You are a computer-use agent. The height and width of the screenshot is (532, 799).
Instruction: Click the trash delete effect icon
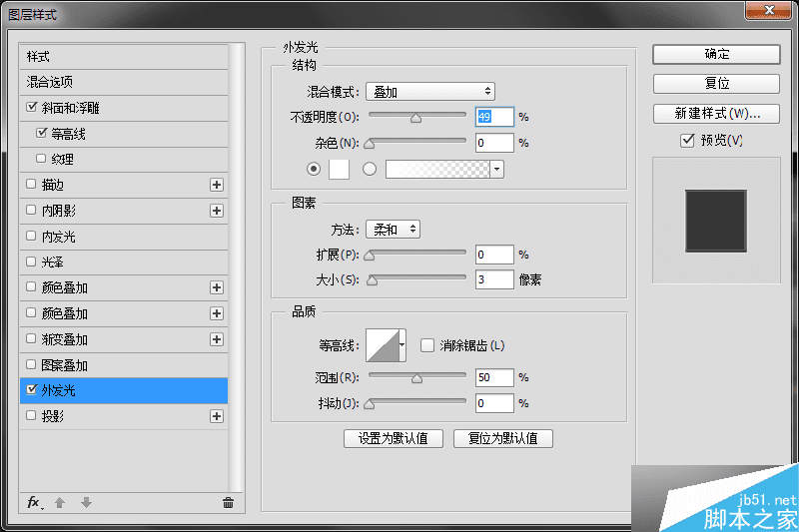[228, 503]
